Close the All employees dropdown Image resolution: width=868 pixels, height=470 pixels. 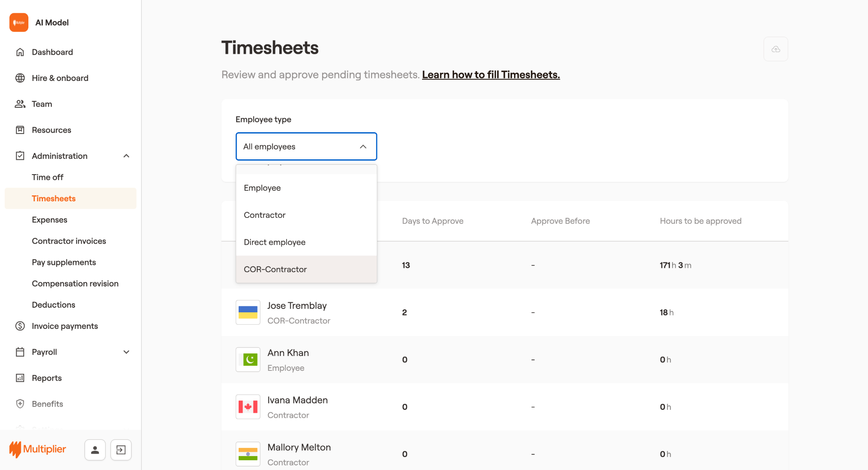click(x=363, y=147)
